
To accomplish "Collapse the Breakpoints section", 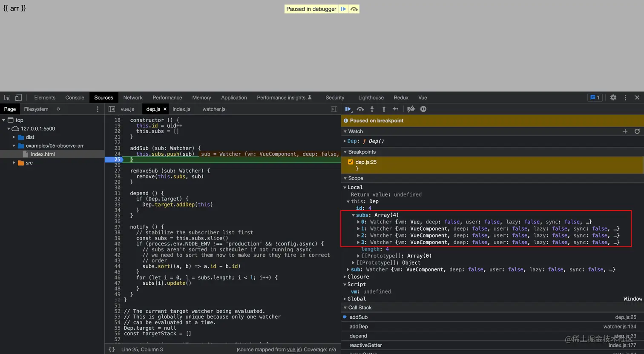I will tap(345, 152).
